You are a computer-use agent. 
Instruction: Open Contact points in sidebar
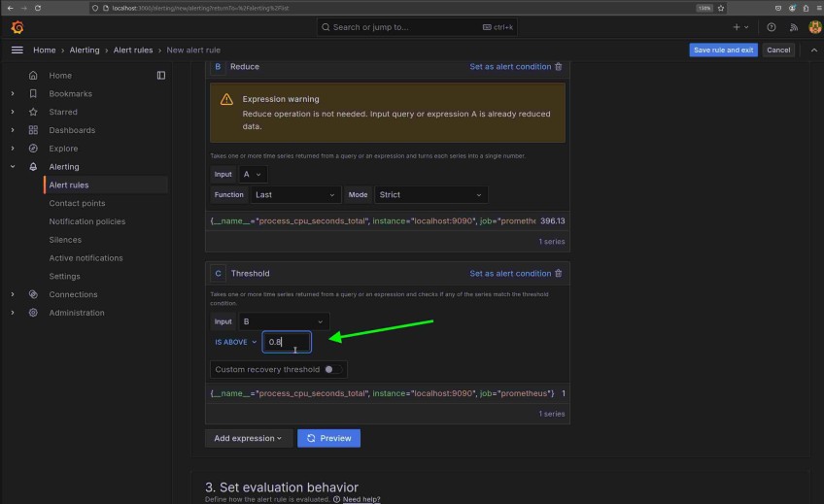(77, 203)
